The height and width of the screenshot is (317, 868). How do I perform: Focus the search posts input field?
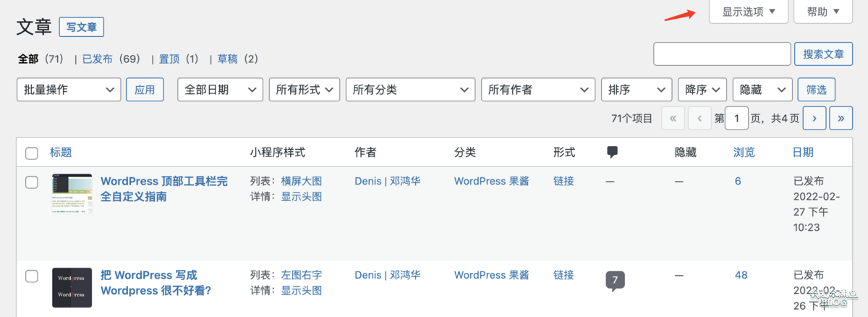pos(722,54)
